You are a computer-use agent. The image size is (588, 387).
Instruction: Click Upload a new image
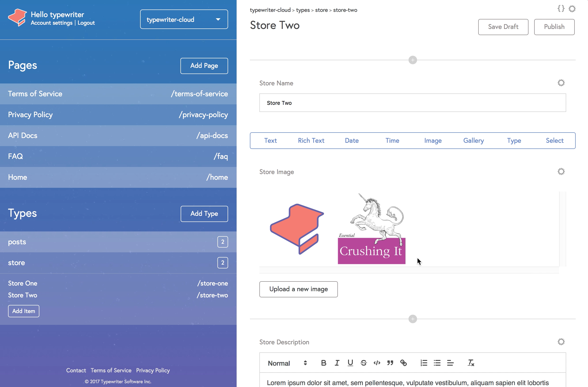(299, 289)
